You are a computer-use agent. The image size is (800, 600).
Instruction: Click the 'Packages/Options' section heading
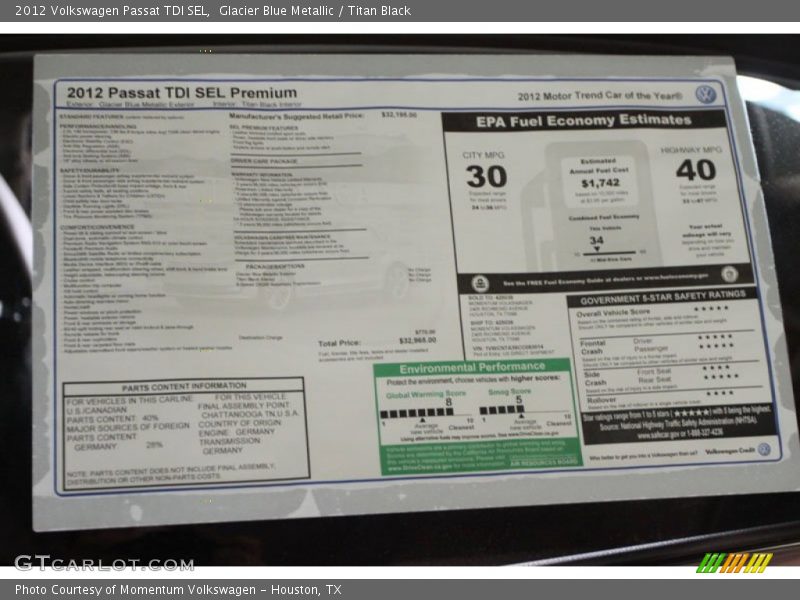tap(275, 266)
